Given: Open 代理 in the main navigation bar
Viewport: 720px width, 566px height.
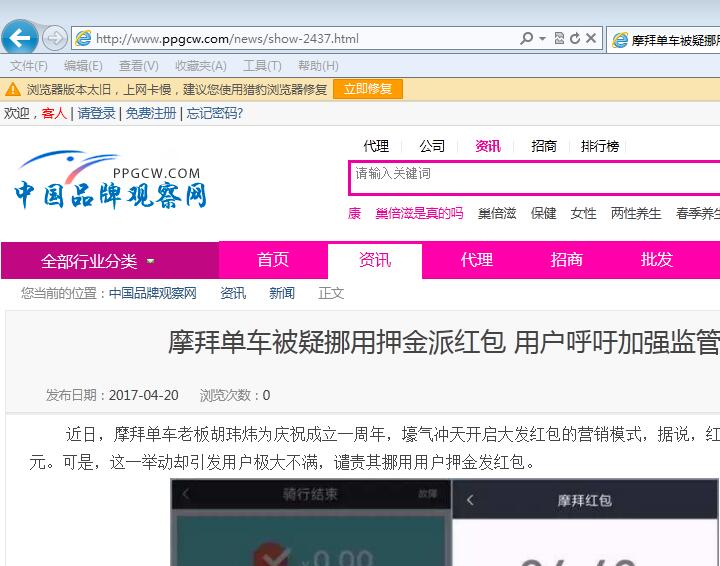Looking at the screenshot, I should pos(477,260).
